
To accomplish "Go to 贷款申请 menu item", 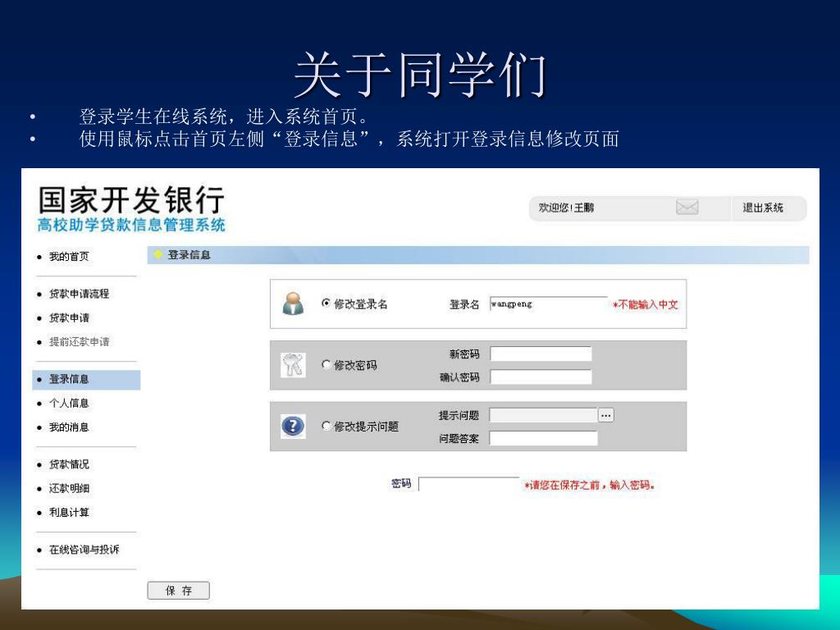I will click(x=69, y=317).
